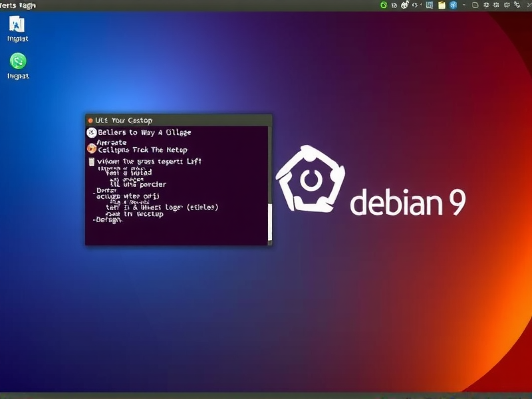
Task: Click the Firefox icon in the top panel
Action: click(404, 5)
